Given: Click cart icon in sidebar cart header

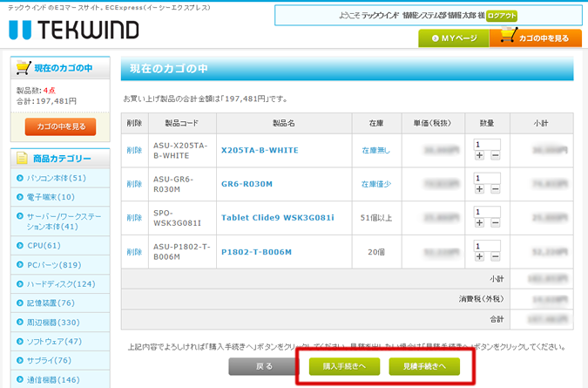Looking at the screenshot, I should (x=24, y=67).
